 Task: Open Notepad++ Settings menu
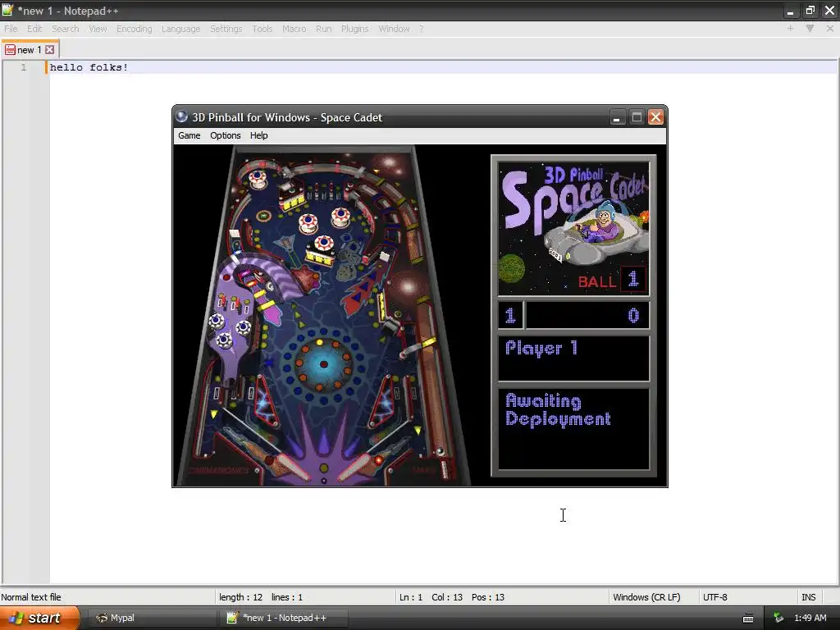[x=226, y=29]
